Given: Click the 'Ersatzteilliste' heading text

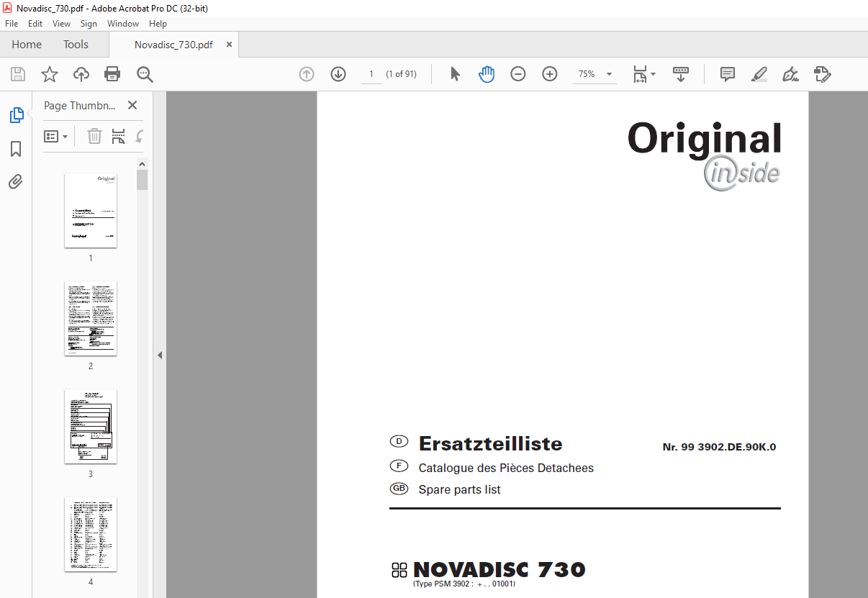Looking at the screenshot, I should pyautogui.click(x=490, y=443).
